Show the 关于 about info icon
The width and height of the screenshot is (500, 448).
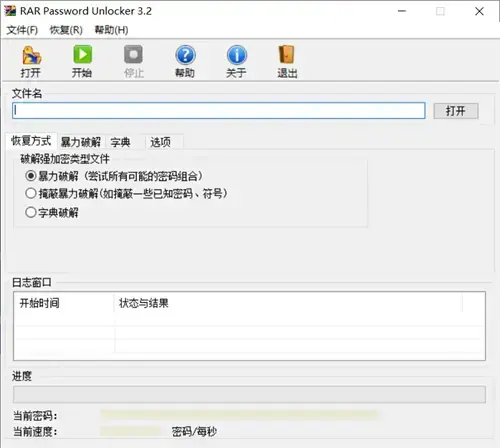click(237, 55)
